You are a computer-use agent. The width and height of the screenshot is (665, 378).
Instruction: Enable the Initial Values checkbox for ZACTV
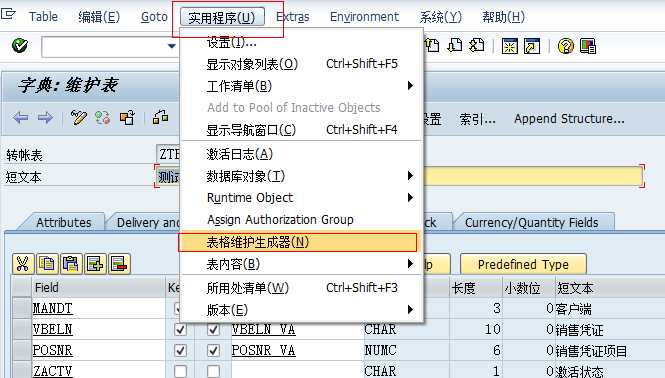[x=213, y=371]
